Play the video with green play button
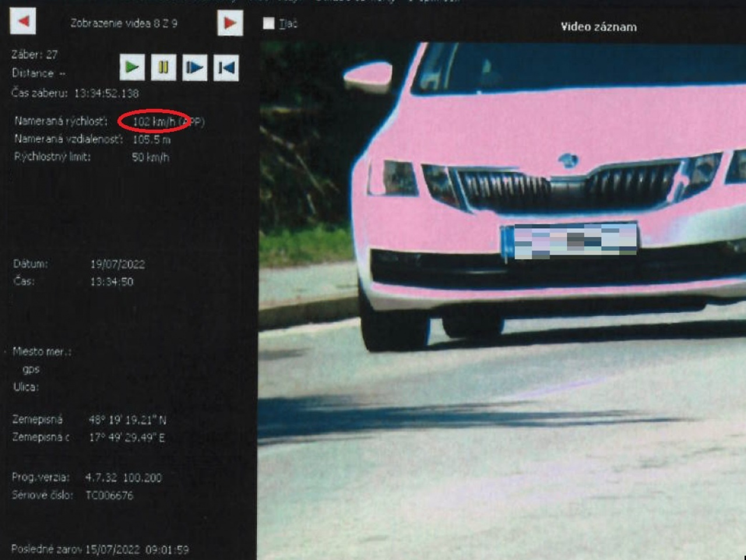This screenshot has width=746, height=560. (132, 68)
